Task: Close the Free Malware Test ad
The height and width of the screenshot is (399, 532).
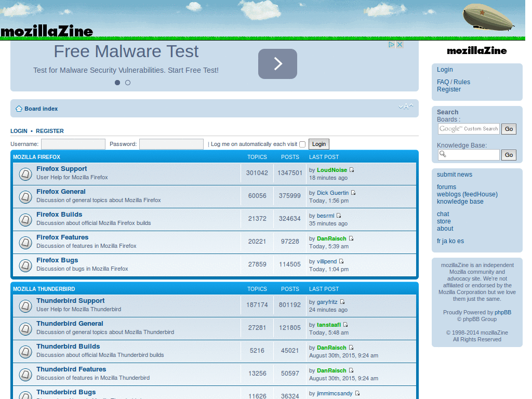Action: click(400, 45)
